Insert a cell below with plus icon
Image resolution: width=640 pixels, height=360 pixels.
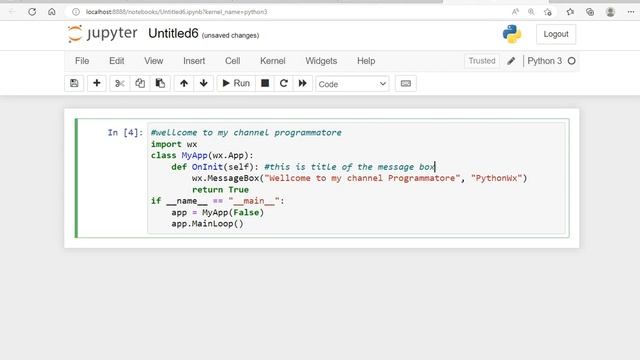click(x=97, y=83)
